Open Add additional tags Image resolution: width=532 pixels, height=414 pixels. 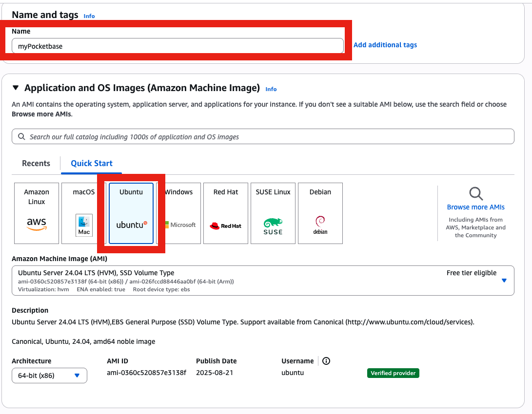[x=385, y=45]
